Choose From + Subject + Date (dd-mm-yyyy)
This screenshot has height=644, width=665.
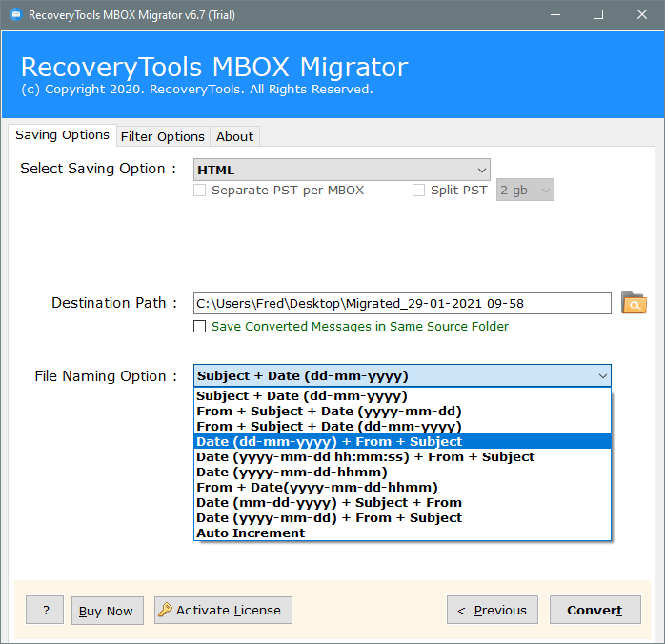tap(402, 427)
